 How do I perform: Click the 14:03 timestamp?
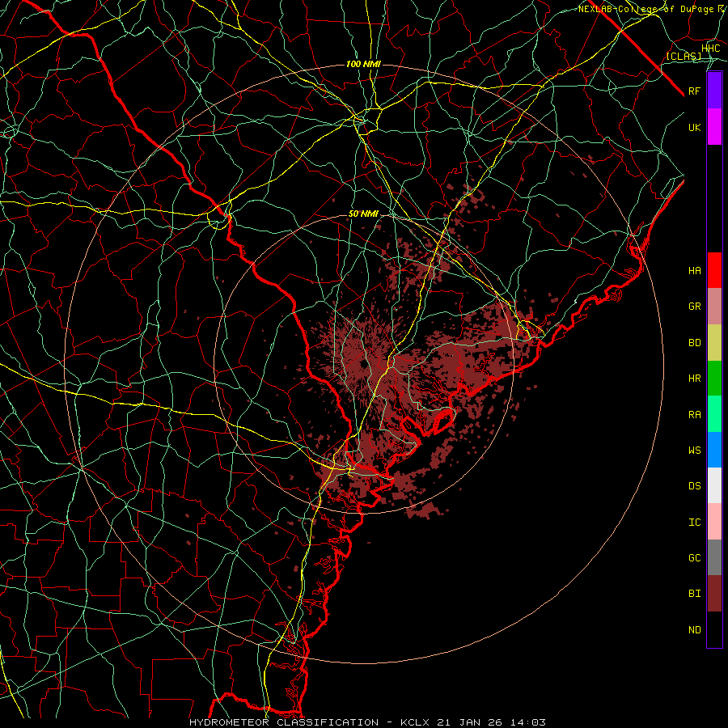528,722
